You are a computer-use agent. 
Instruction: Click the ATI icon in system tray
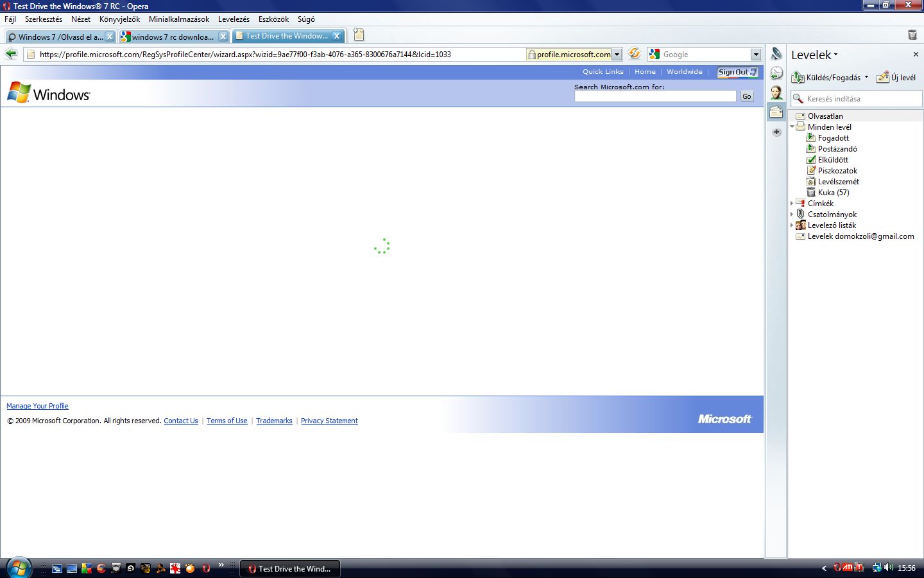coord(848,568)
